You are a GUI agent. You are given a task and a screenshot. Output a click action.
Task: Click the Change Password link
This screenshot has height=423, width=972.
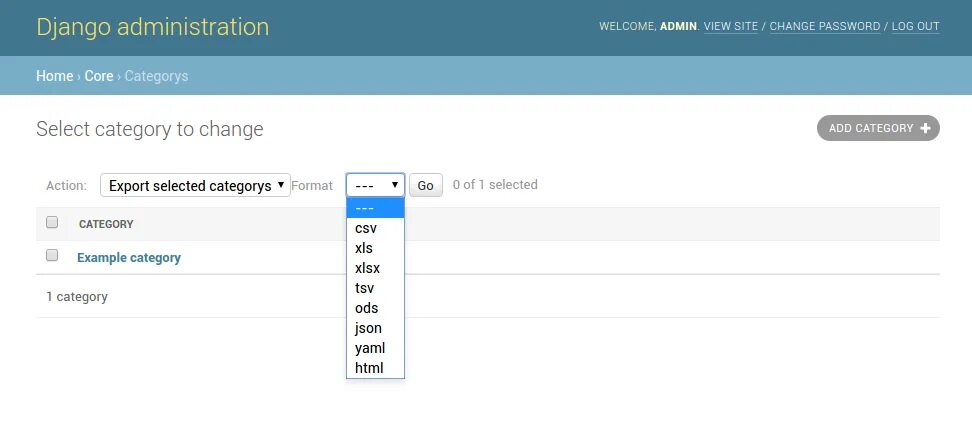(824, 27)
